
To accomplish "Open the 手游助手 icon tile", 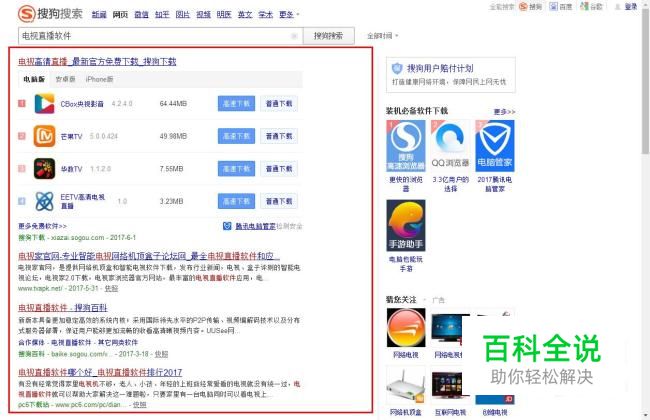I will pos(406,225).
